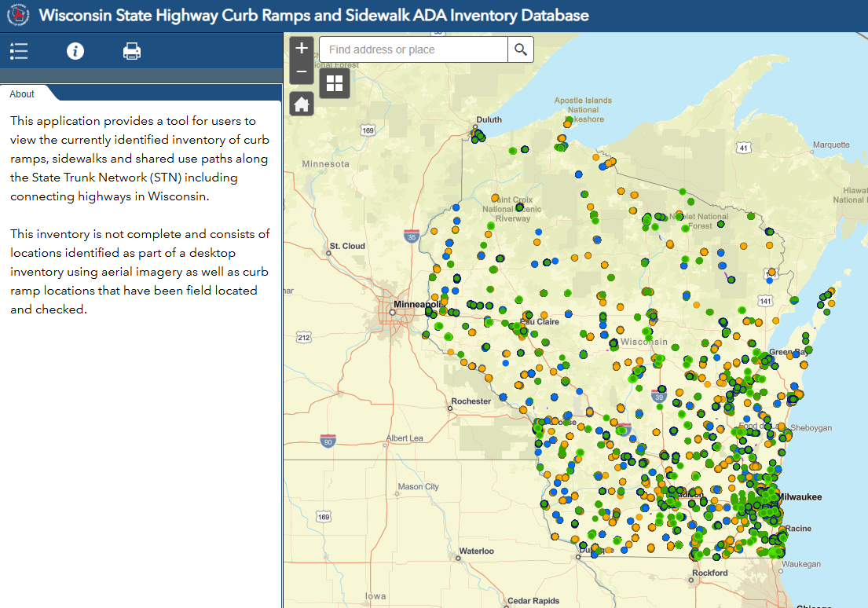The height and width of the screenshot is (608, 868).
Task: Click the Interstate 35 shield near St. Cloud
Action: point(412,236)
